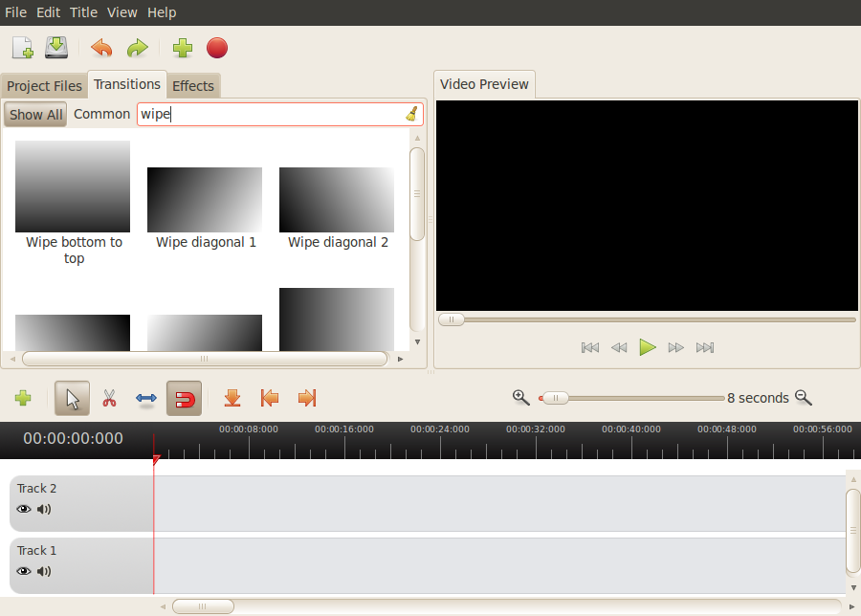Jump to Next Marker icon
Screen dimensions: 861x616
[307, 398]
